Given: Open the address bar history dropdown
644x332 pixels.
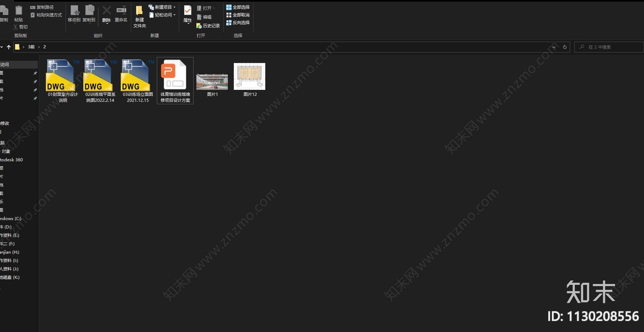Looking at the screenshot, I should click(x=554, y=47).
